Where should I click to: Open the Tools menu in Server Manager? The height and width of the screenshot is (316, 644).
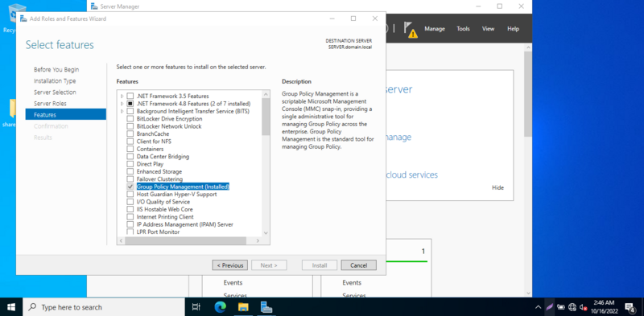pos(464,29)
